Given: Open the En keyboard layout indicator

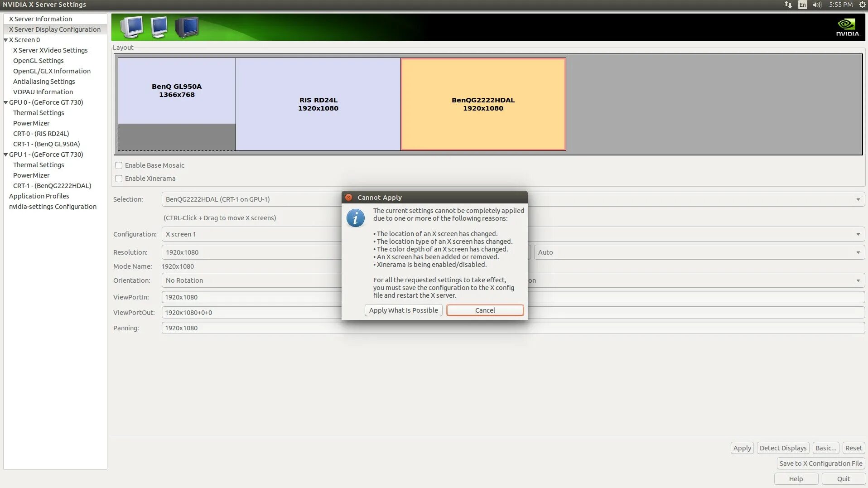Looking at the screenshot, I should [802, 5].
